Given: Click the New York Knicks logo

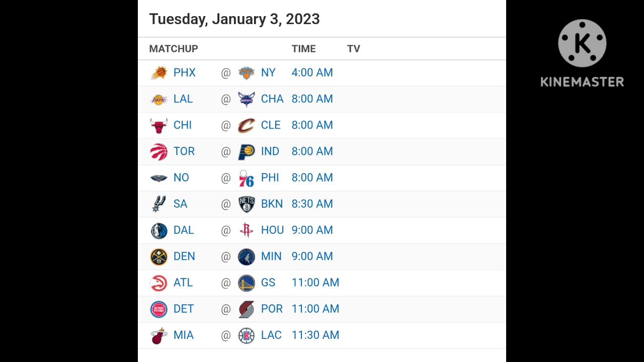Looking at the screenshot, I should (247, 73).
